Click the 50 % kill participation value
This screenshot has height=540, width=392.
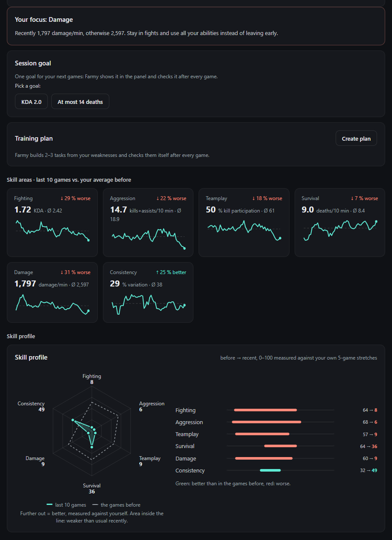(211, 210)
